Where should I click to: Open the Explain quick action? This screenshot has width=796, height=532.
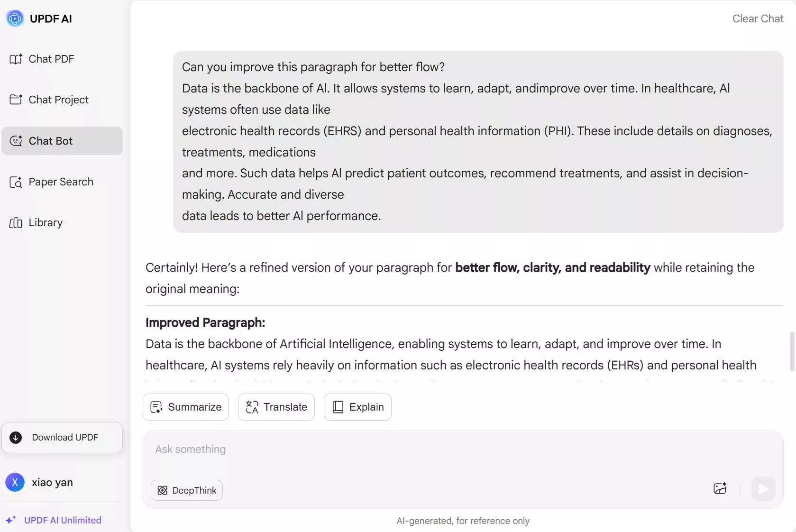click(x=357, y=407)
